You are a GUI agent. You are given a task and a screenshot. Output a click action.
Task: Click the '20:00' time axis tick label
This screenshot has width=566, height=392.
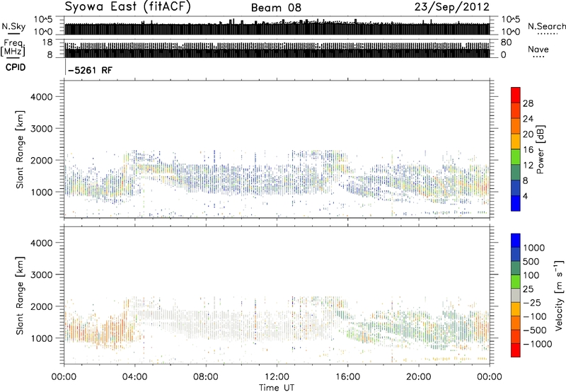coord(419,377)
